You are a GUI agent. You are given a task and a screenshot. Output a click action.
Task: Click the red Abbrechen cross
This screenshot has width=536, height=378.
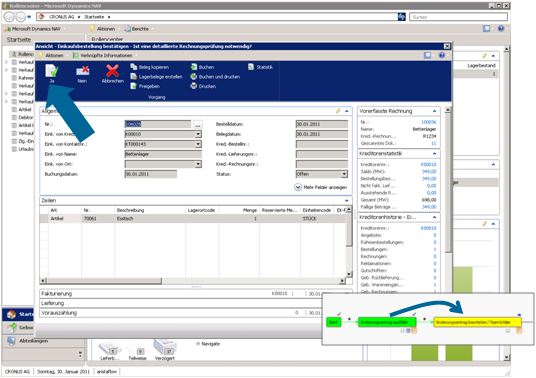(112, 71)
